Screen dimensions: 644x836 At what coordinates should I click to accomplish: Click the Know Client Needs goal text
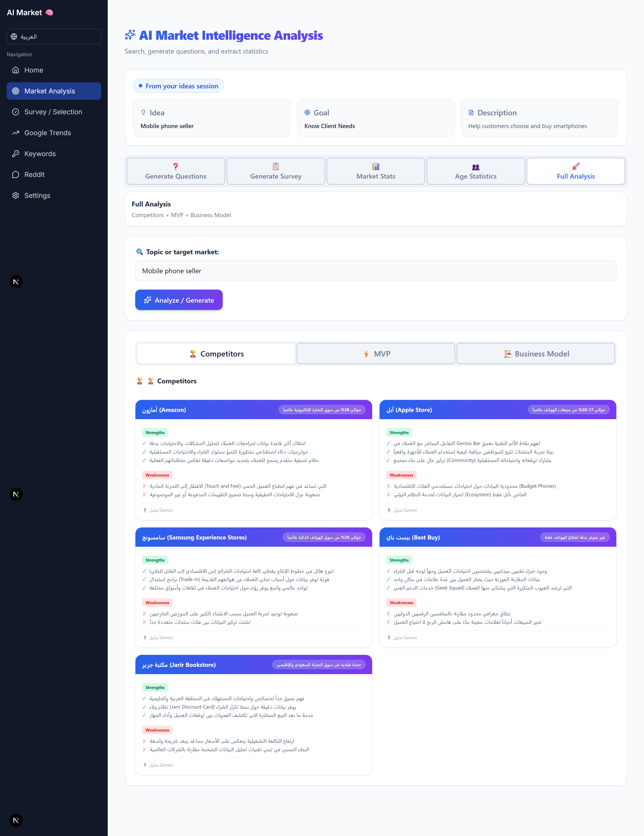tap(329, 126)
